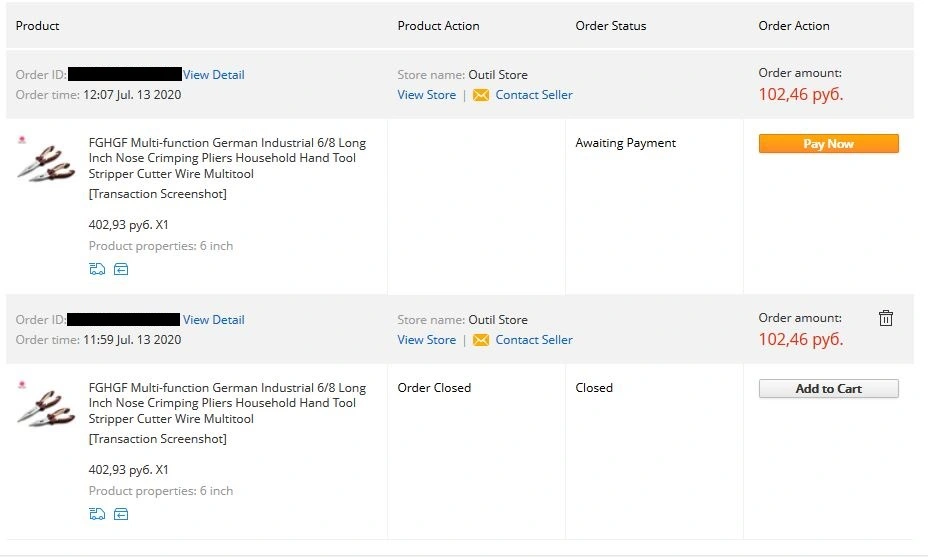
Task: Click the return box icon in the Awaiting Payment order
Action: click(x=121, y=269)
